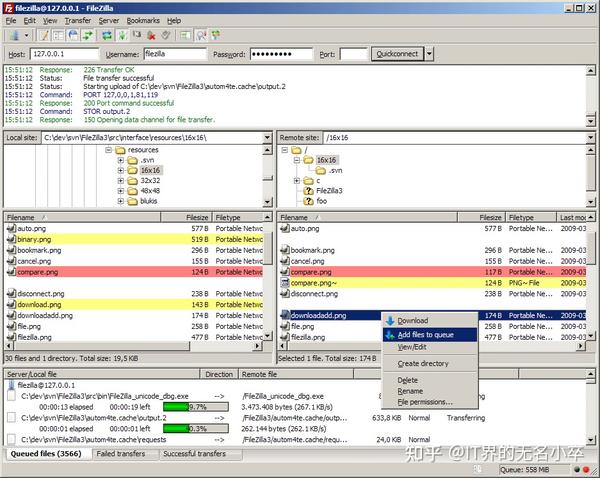
Task: Expand the remote c folder node
Action: pyautogui.click(x=297, y=180)
